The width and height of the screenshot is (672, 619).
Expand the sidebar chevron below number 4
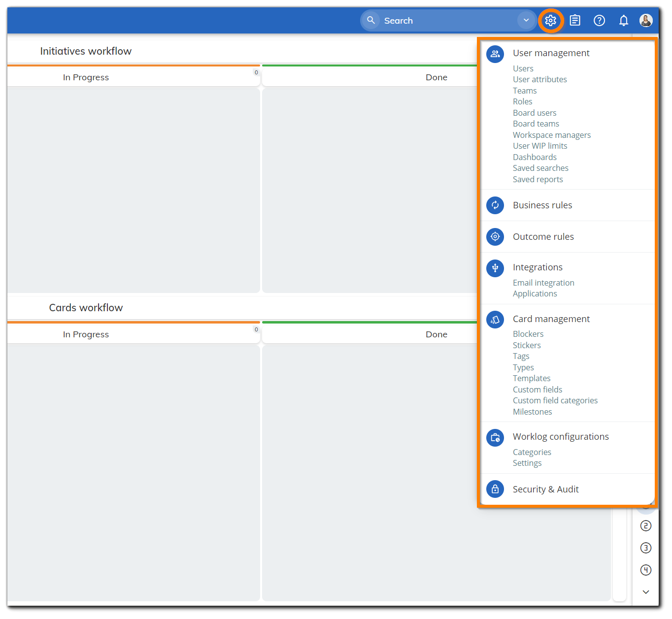coord(645,592)
